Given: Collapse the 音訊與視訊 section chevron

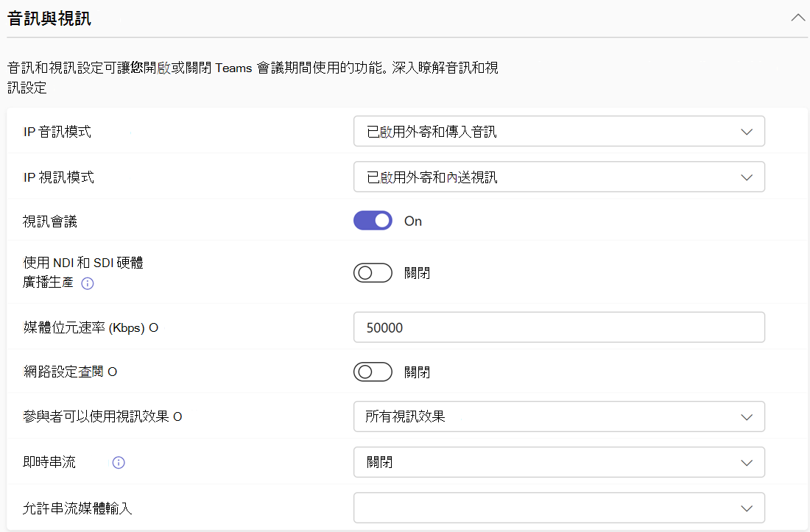Looking at the screenshot, I should (x=797, y=18).
